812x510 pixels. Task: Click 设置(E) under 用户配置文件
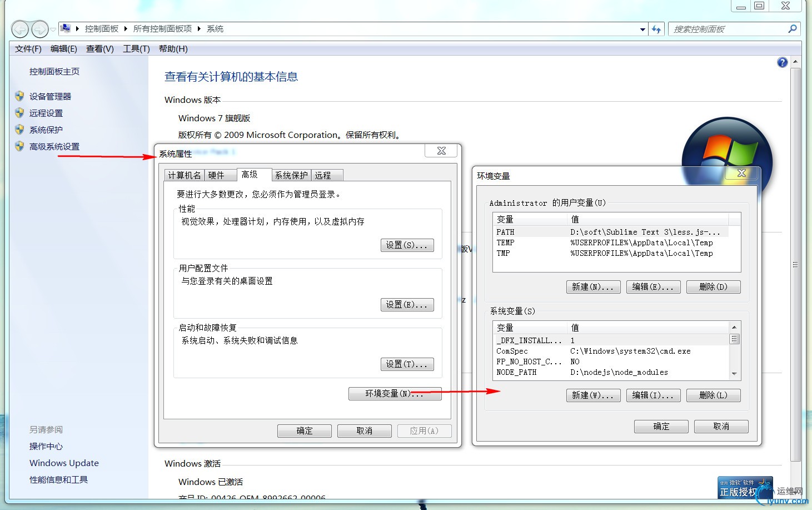coord(407,305)
